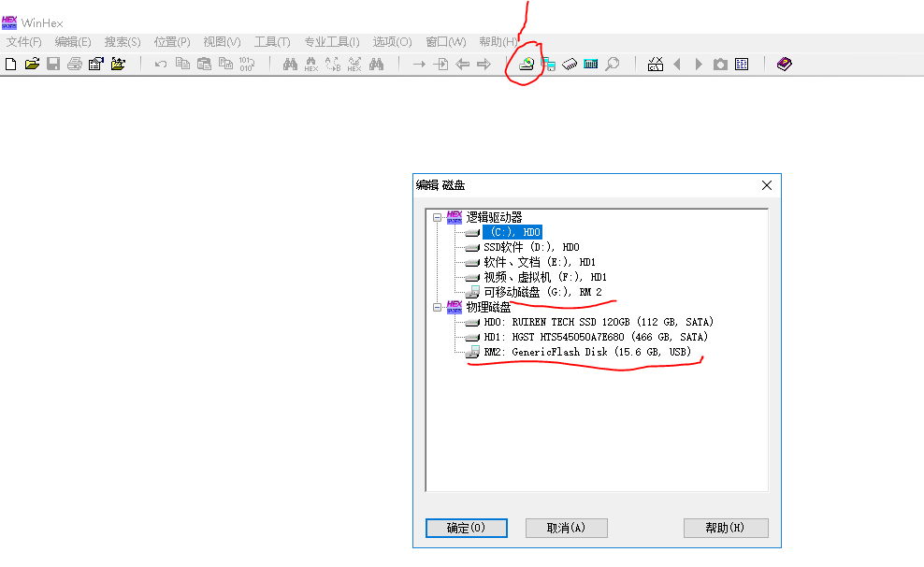The height and width of the screenshot is (567, 924).
Task: Open the help book icon
Action: (x=785, y=64)
